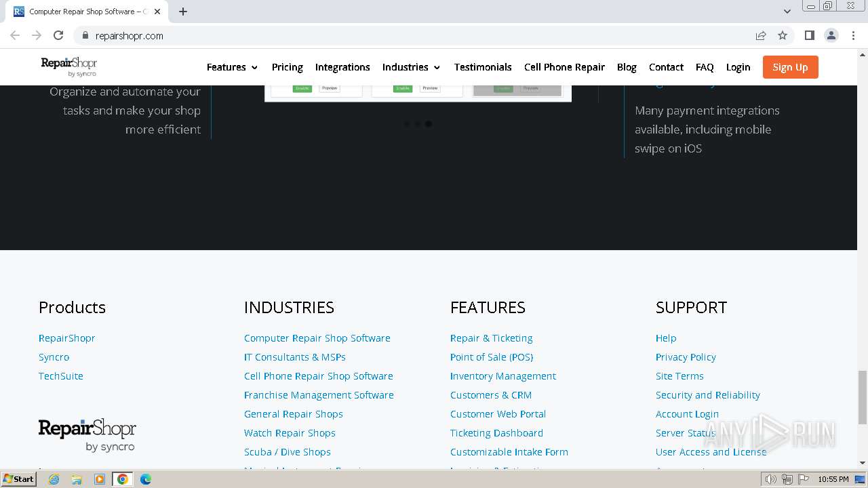Open the Pricing menu item

pyautogui.click(x=287, y=67)
